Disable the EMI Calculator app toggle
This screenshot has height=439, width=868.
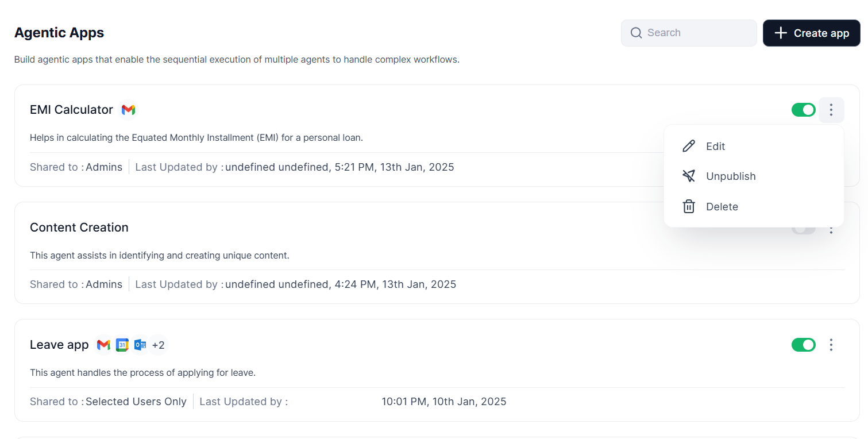tap(803, 110)
